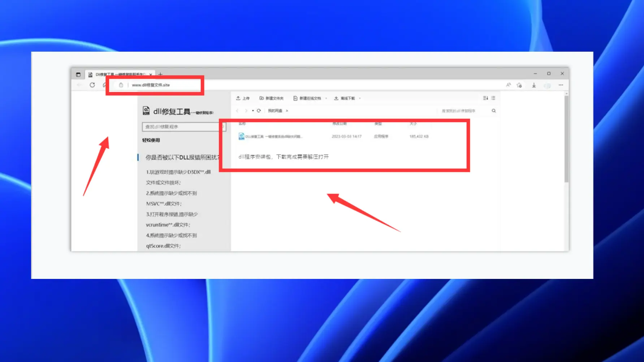The width and height of the screenshot is (644, 362).
Task: Click the 185,432 KB size cell
Action: point(419,137)
